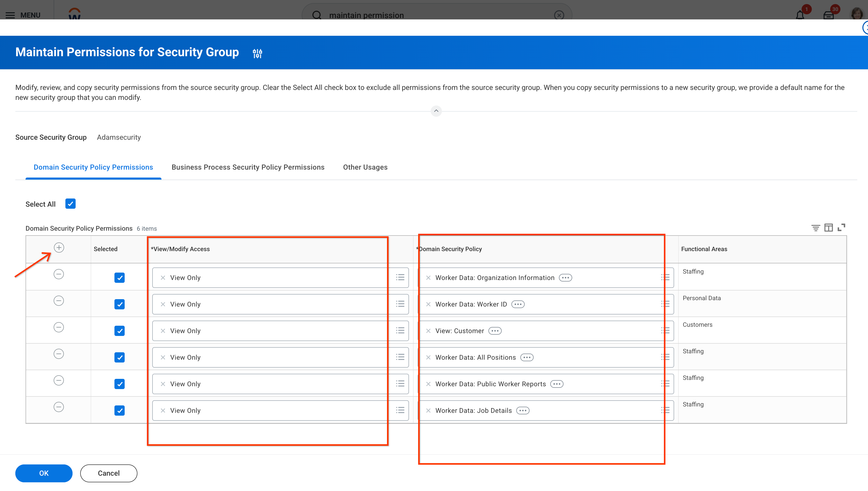Open the column layout grid icon
Screen dimensions: 868x491
(x=829, y=228)
